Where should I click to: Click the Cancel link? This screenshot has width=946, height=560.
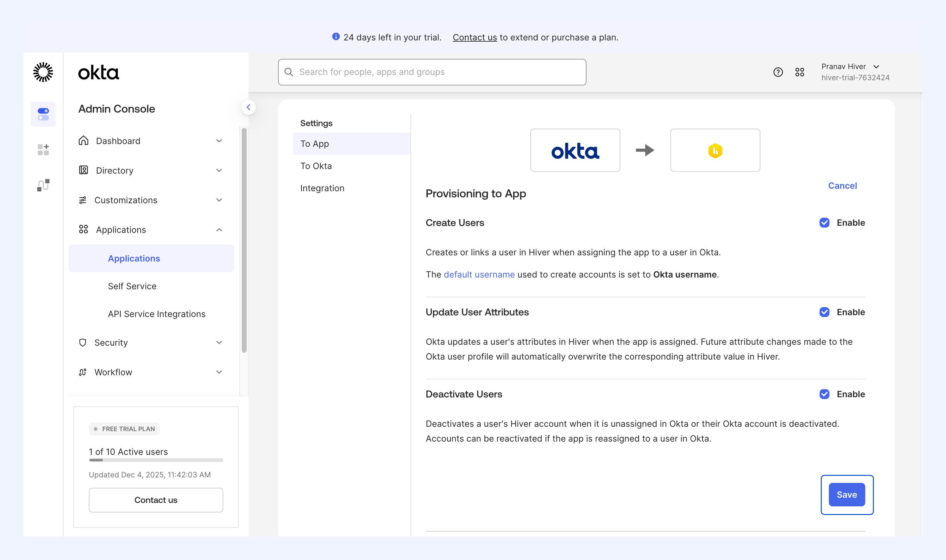click(842, 186)
